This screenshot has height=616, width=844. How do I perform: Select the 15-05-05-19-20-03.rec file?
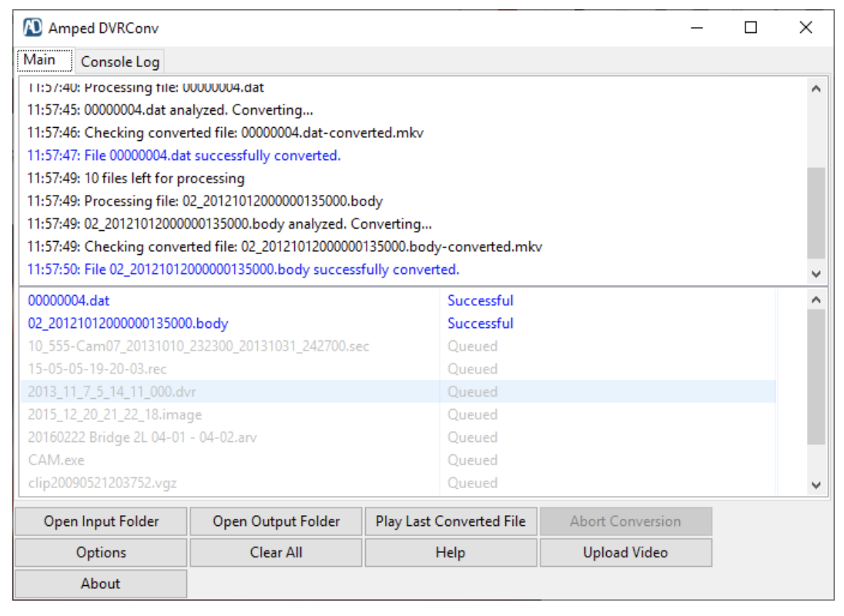(x=98, y=369)
